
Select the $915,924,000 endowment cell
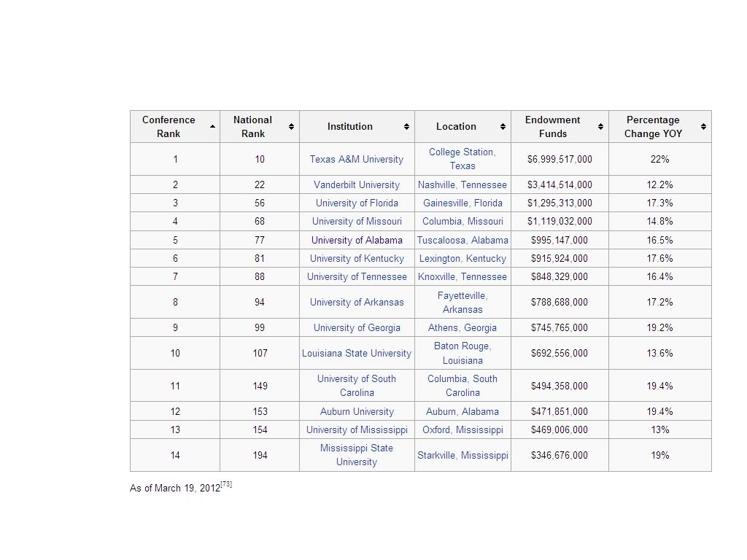point(560,259)
